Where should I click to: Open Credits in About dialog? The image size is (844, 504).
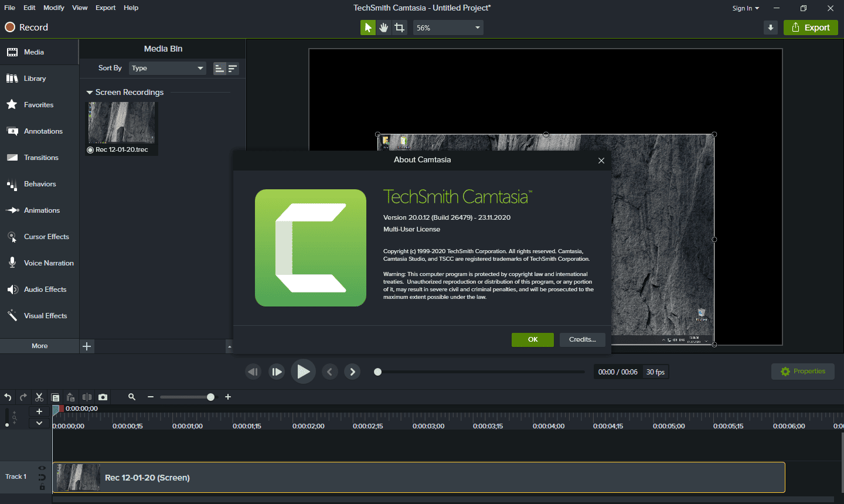click(583, 339)
